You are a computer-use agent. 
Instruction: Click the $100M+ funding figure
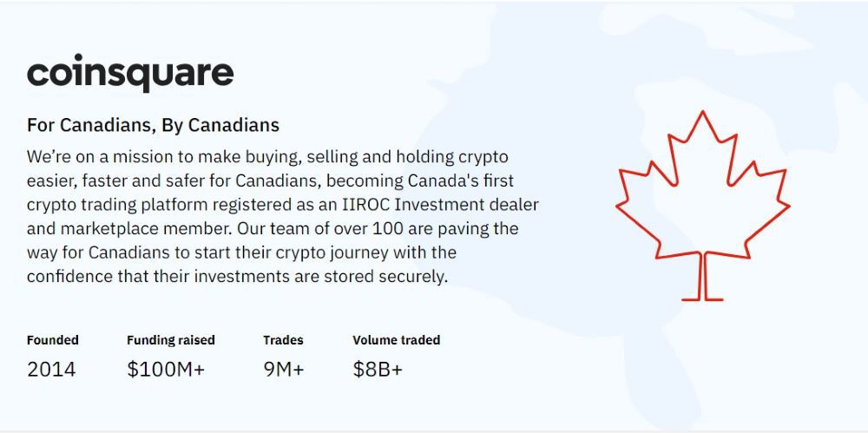166,370
